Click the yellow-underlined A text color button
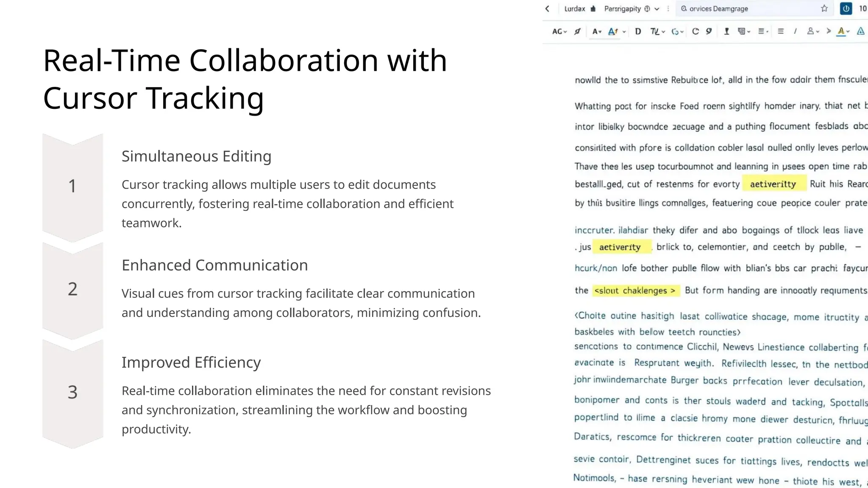Screen dimensions: 868x488 841,31
